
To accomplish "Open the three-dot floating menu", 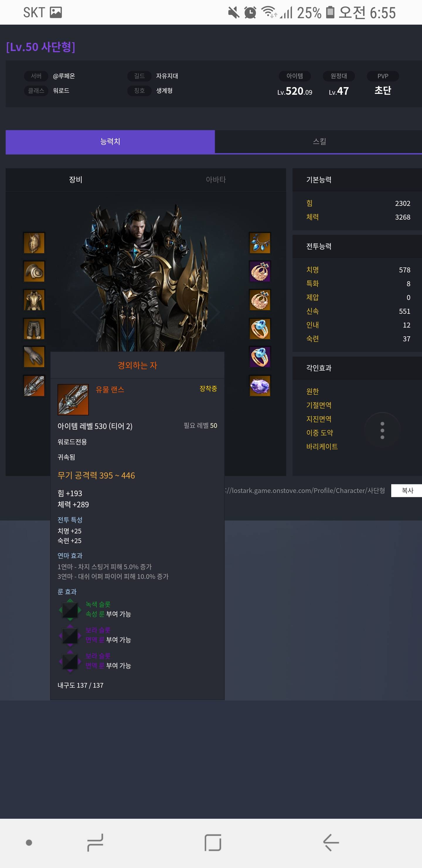I will pyautogui.click(x=382, y=430).
